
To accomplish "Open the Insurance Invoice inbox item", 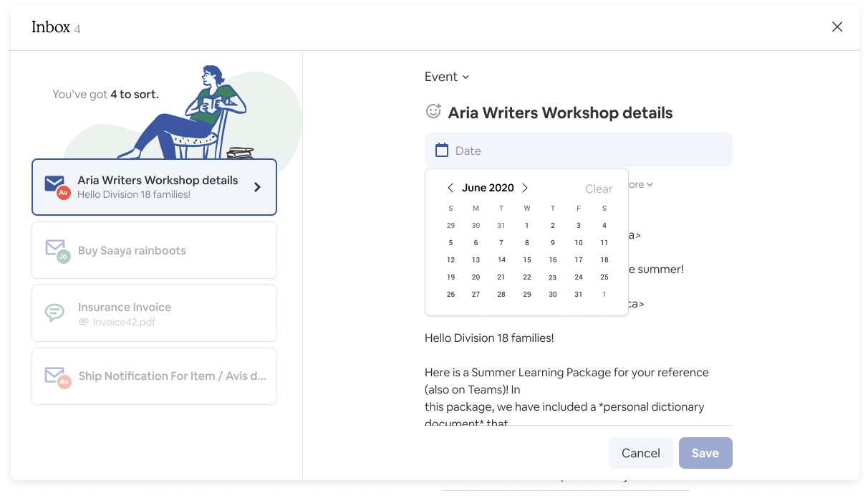I will [154, 313].
